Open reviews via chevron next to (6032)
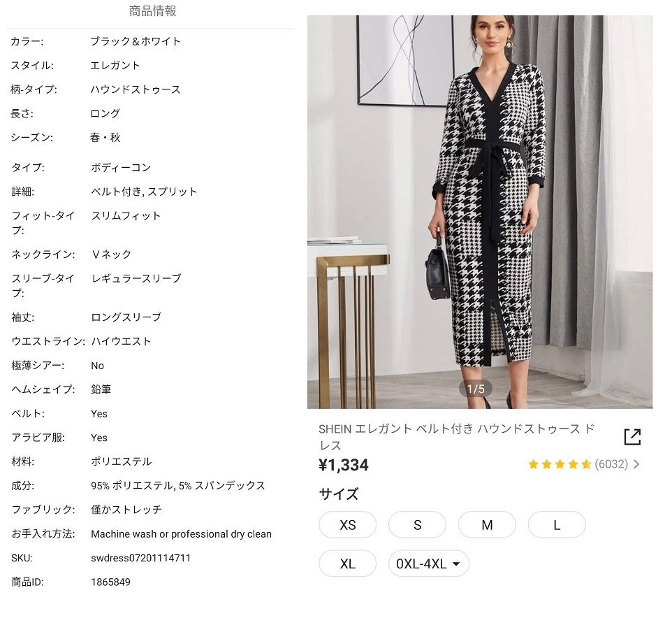672x618 pixels. point(636,464)
